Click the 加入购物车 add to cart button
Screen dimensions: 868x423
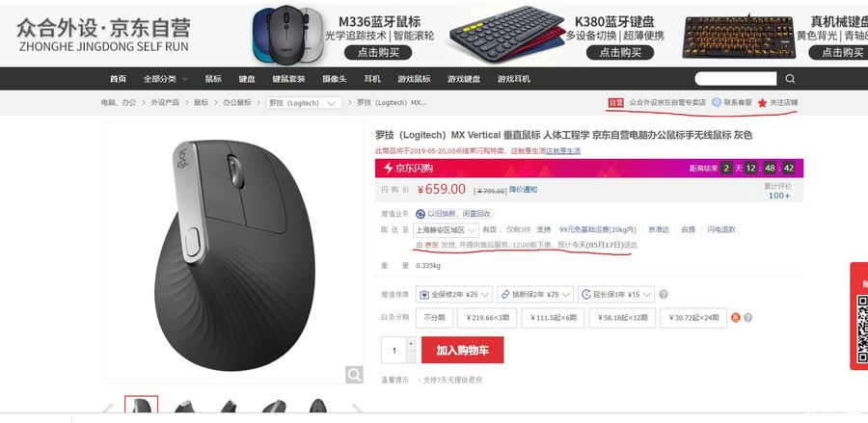463,350
